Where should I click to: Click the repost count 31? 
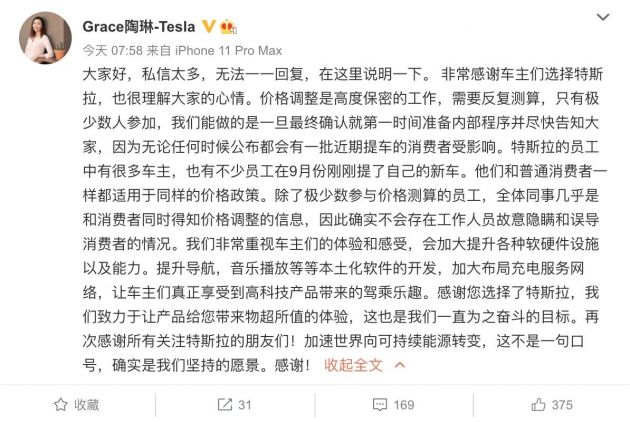coord(244,405)
